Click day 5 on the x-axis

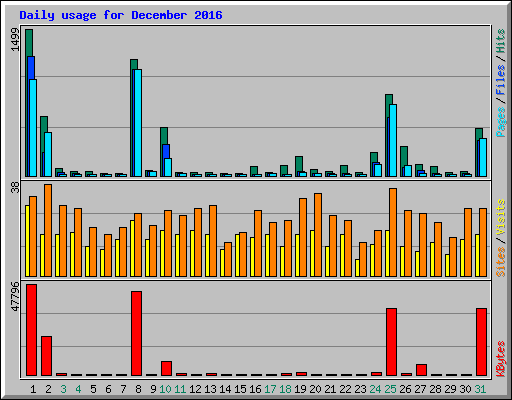coord(93,389)
